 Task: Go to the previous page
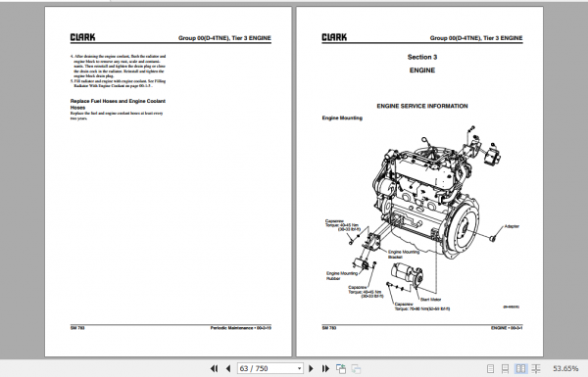click(x=228, y=369)
